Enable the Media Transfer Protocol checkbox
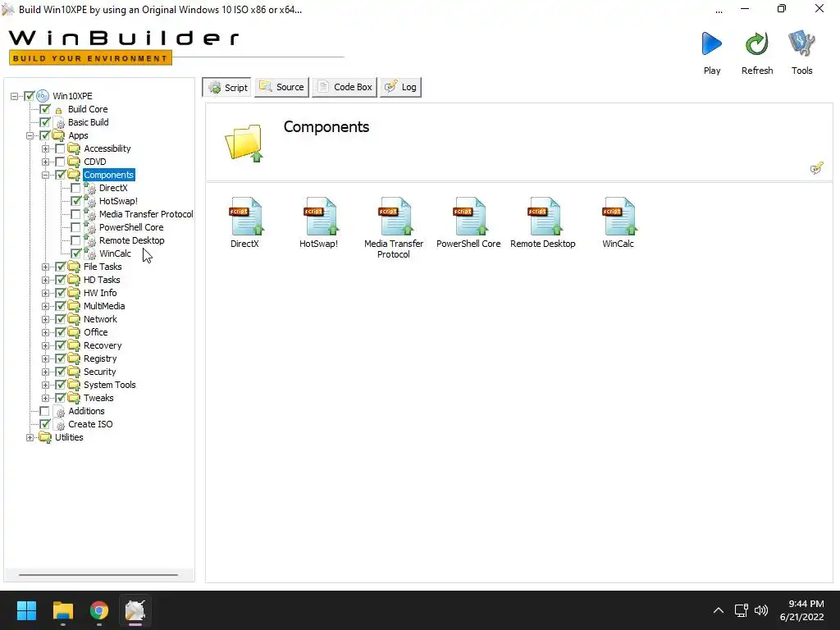840x630 pixels. pos(76,214)
